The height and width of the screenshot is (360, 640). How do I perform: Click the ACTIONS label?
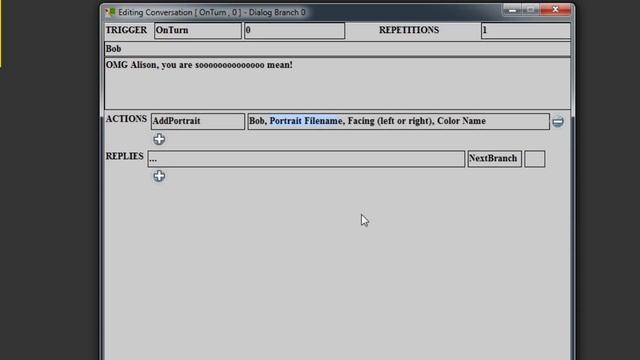tap(126, 119)
